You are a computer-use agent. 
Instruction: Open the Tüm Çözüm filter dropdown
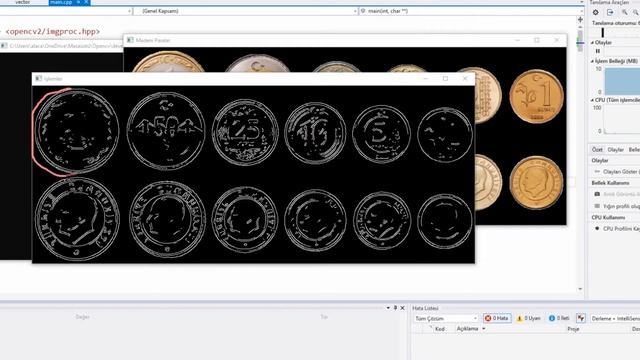pos(445,318)
